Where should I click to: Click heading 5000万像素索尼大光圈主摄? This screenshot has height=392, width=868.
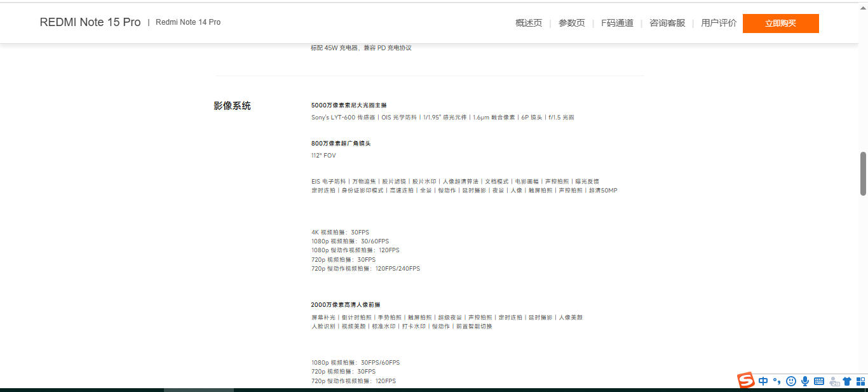[x=349, y=105]
